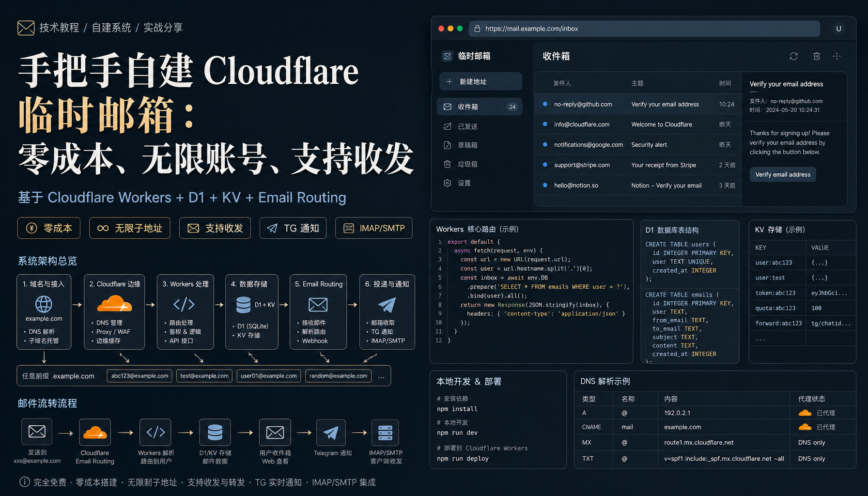Open the 已发送 folder
This screenshot has width=868, height=496.
tap(480, 126)
